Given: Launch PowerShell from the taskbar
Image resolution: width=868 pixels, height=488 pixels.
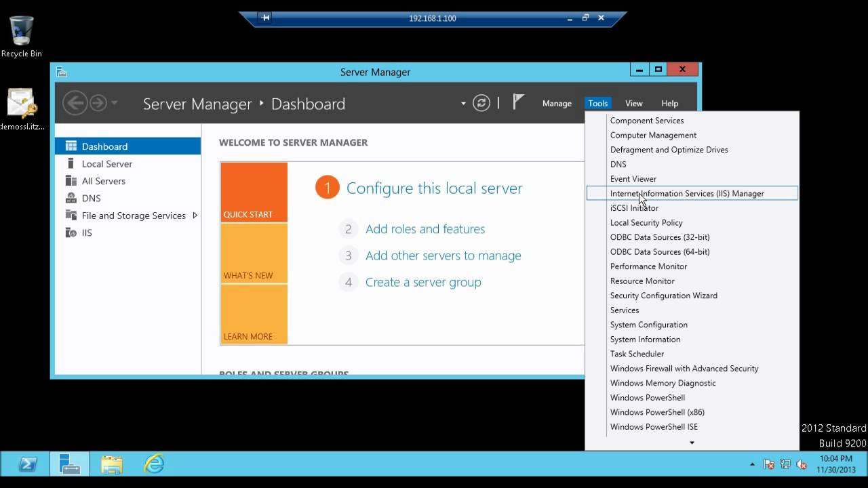Looking at the screenshot, I should click(27, 464).
